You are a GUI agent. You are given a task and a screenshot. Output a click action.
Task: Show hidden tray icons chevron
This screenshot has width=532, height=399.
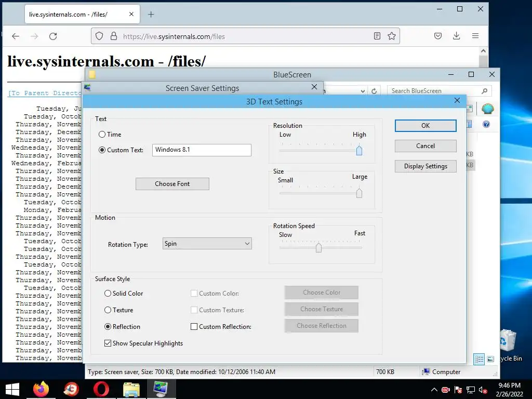point(434,390)
